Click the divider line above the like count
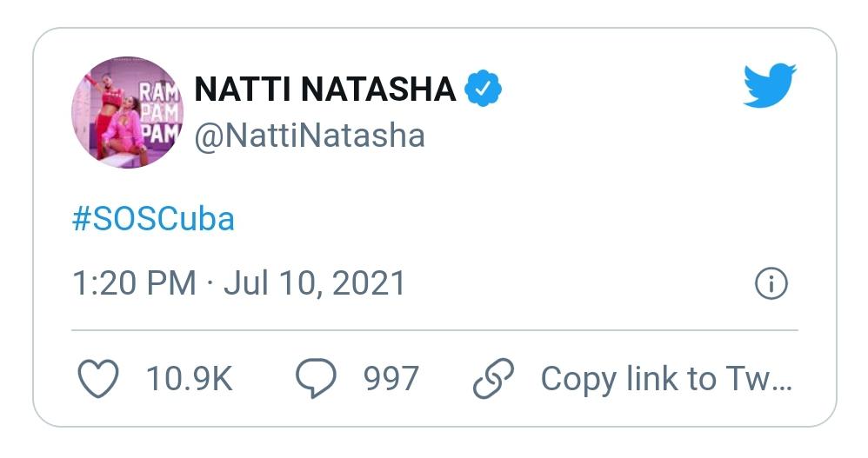This screenshot has height=458, width=868. 434,330
